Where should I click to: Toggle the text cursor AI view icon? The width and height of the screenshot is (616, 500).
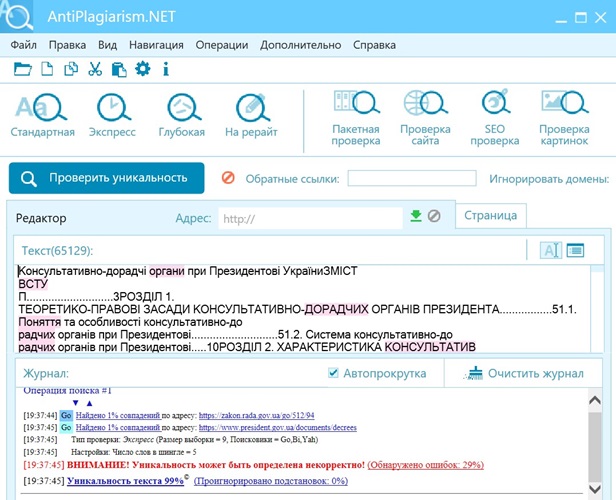coord(551,250)
